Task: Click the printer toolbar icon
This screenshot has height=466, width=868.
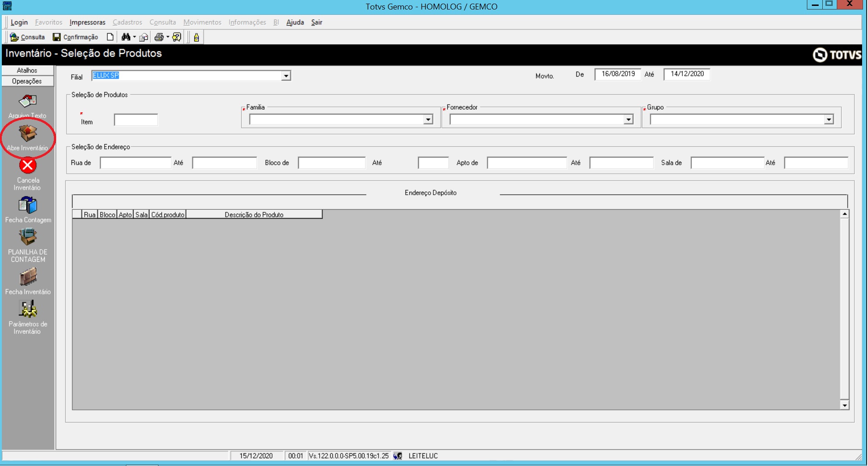Action: pyautogui.click(x=159, y=37)
